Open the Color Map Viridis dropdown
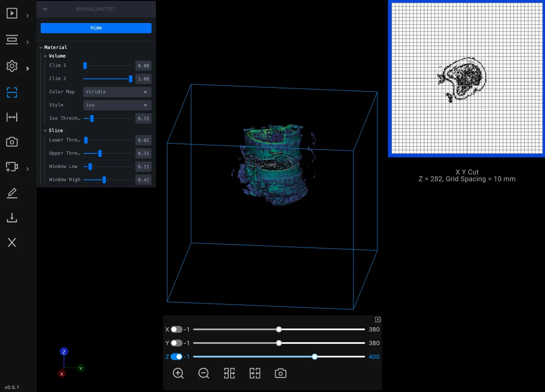This screenshot has height=392, width=545. pos(117,92)
